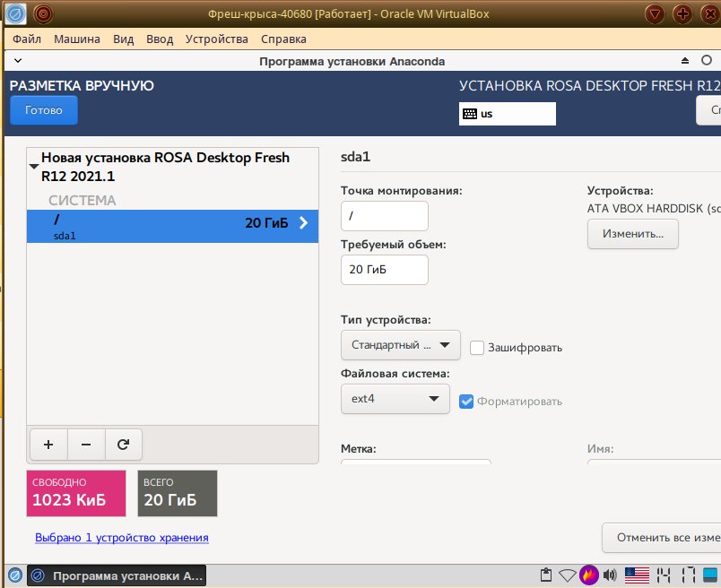Open the Машина menu
The width and height of the screenshot is (721, 588).
[x=77, y=39]
